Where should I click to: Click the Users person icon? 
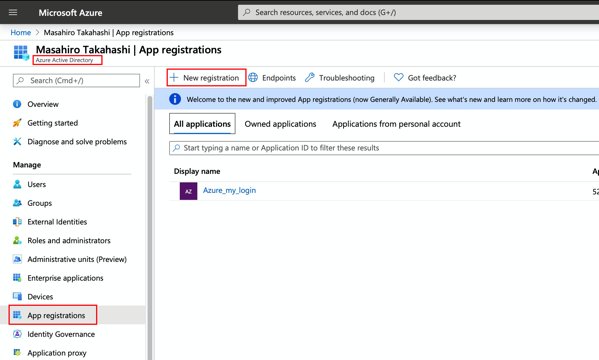[x=17, y=184]
